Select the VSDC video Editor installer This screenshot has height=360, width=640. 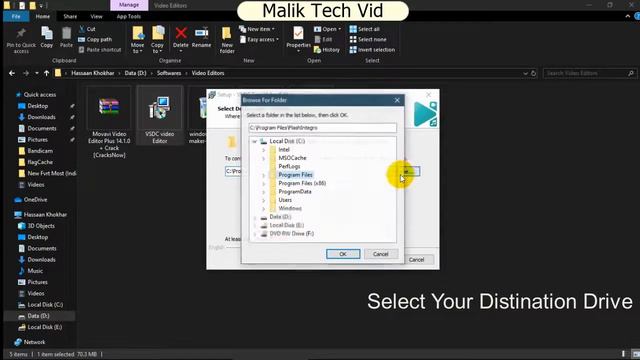click(160, 116)
